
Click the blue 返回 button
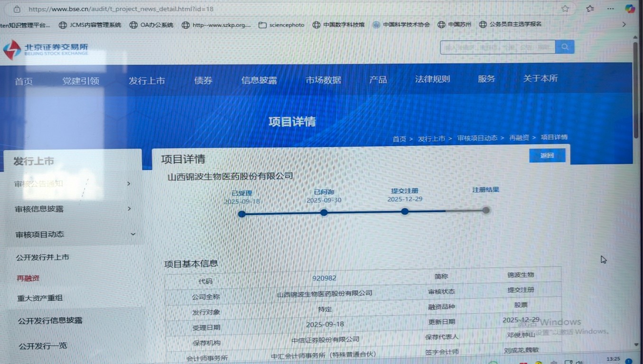(x=547, y=155)
